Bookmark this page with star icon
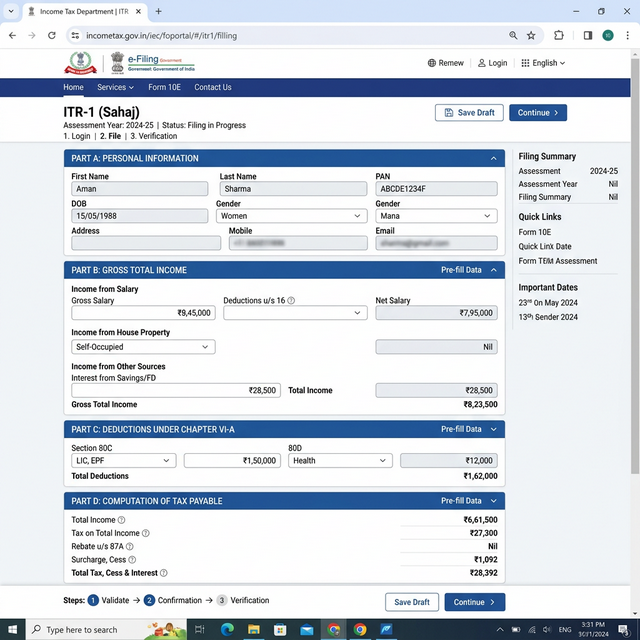Image resolution: width=640 pixels, height=640 pixels. [531, 36]
